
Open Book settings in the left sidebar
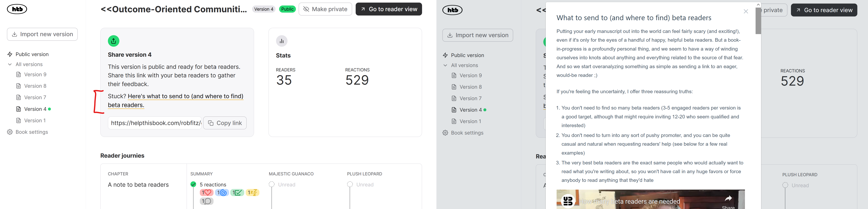tap(32, 132)
